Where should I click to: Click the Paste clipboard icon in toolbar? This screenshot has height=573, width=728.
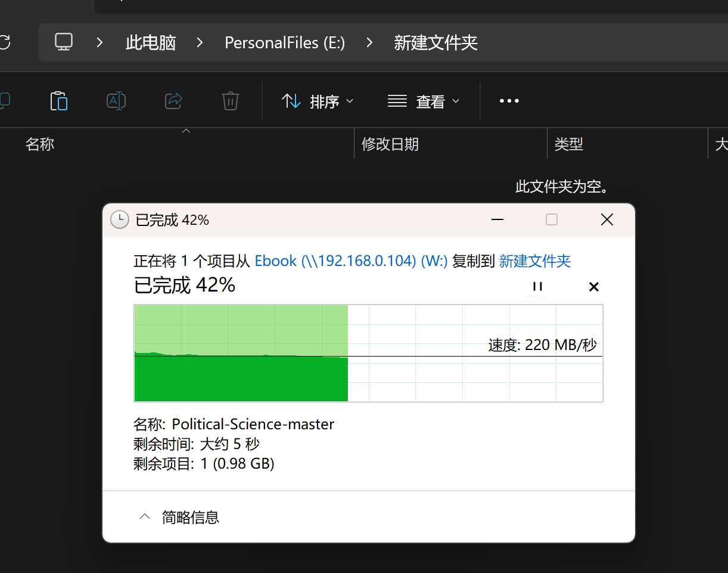pyautogui.click(x=59, y=101)
